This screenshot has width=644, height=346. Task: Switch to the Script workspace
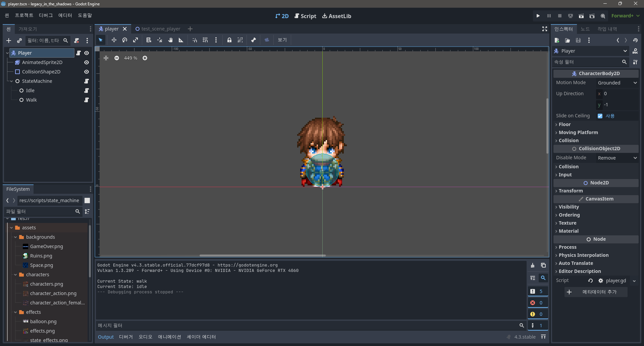pos(305,16)
